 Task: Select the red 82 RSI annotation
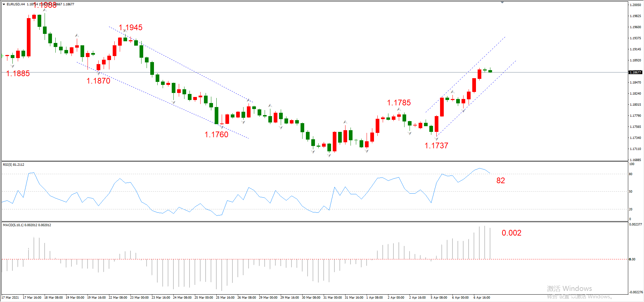(x=500, y=181)
